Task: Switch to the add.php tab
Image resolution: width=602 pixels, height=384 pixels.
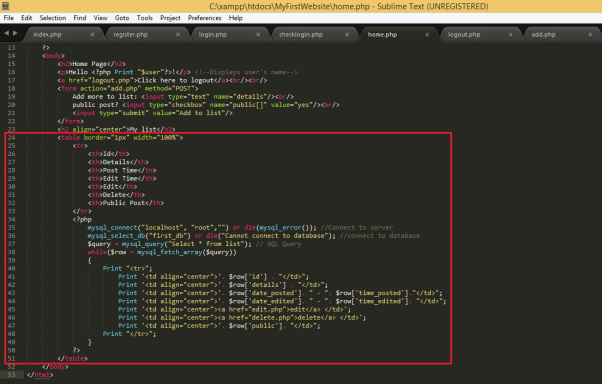Action: [543, 35]
